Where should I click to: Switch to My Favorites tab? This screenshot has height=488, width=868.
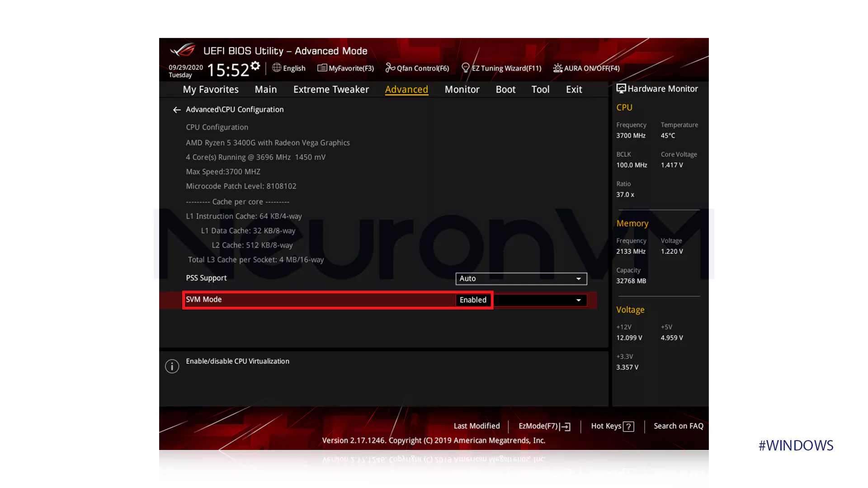211,89
